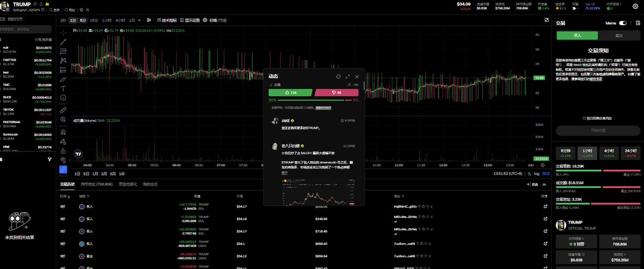Select the brush drawing tool
The image size is (644, 269).
pos(63,78)
